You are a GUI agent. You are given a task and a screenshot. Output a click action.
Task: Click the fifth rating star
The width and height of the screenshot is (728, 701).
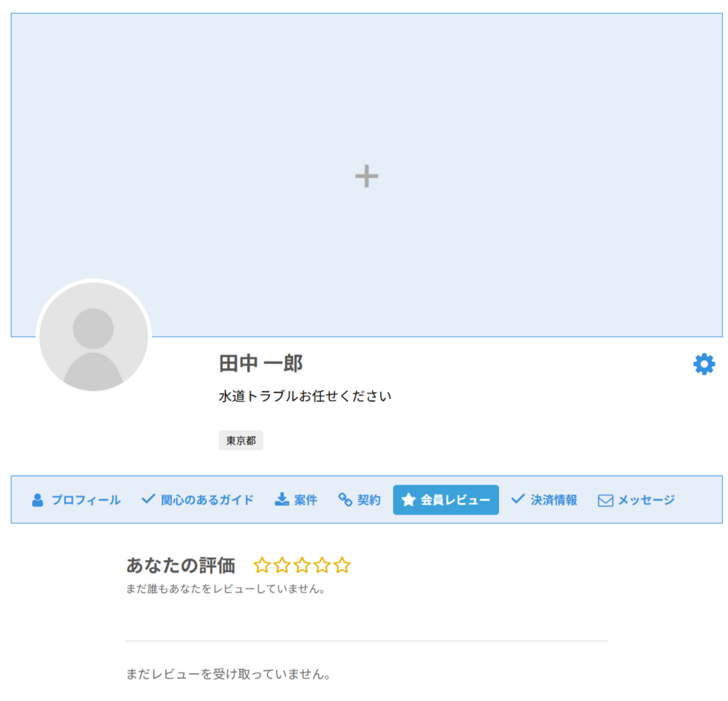pos(342,566)
